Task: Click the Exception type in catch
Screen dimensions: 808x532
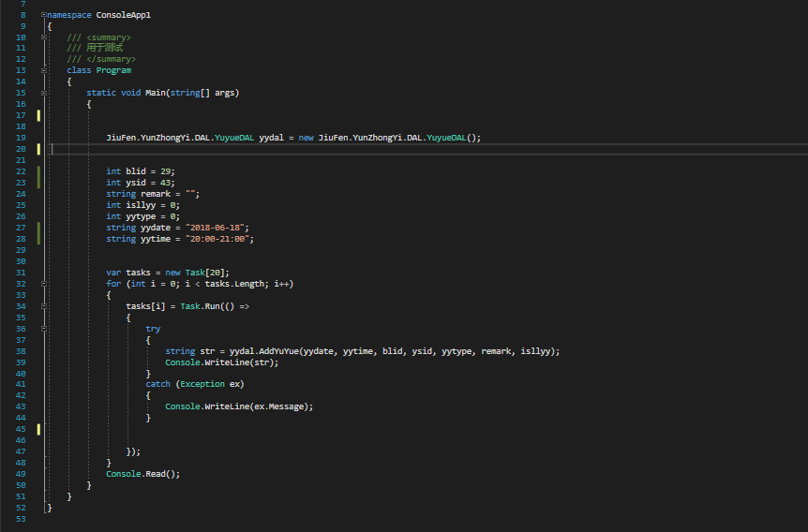Action: (202, 384)
